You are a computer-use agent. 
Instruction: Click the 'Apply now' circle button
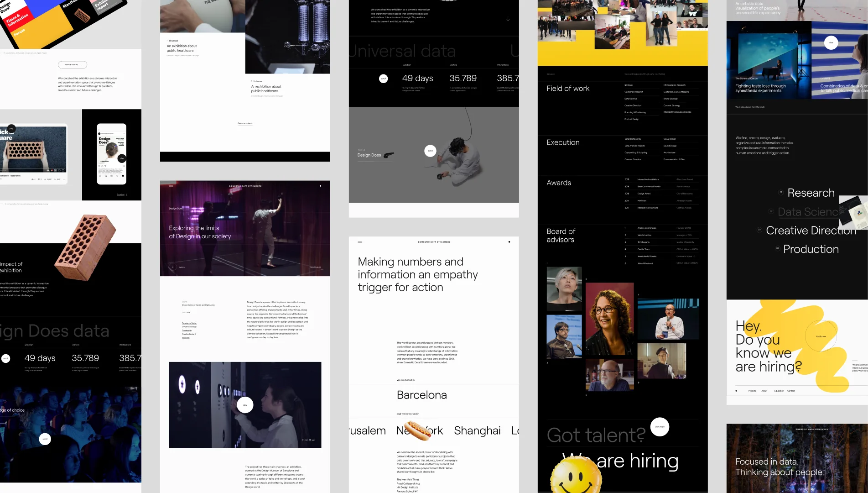(821, 336)
